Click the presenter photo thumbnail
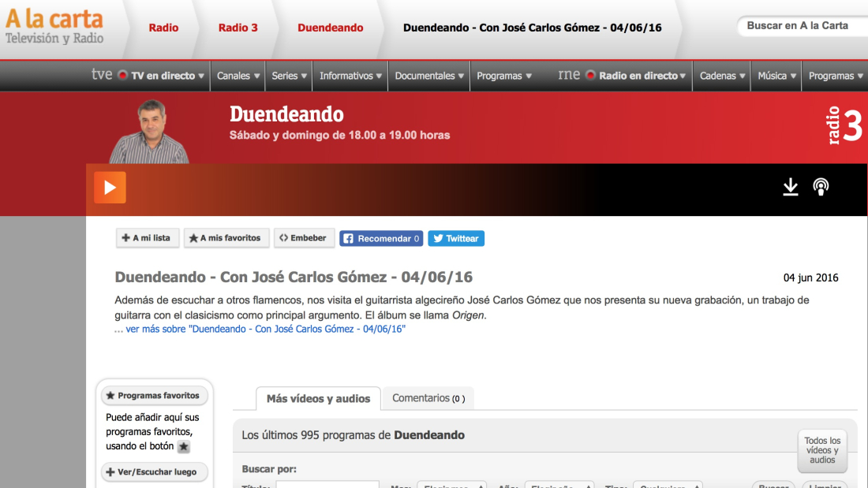Screen dimensions: 868x488 pyautogui.click(x=150, y=132)
